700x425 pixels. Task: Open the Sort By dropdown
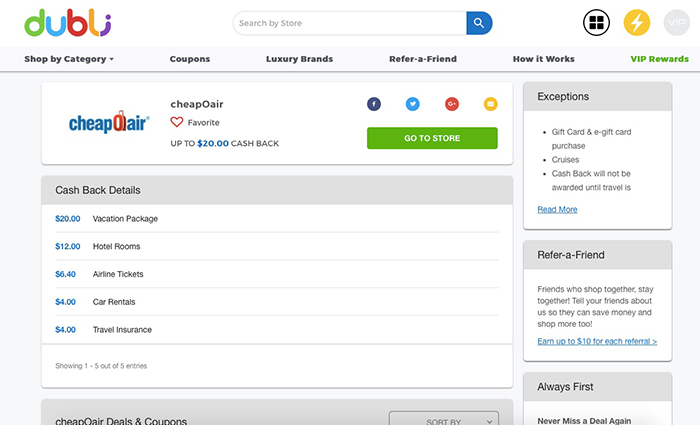(x=444, y=419)
